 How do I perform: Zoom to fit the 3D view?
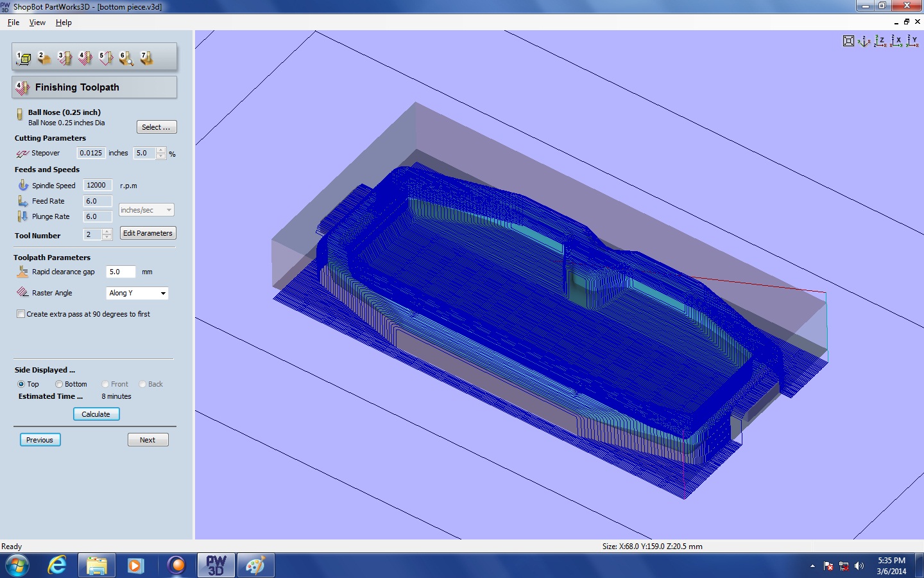click(848, 41)
